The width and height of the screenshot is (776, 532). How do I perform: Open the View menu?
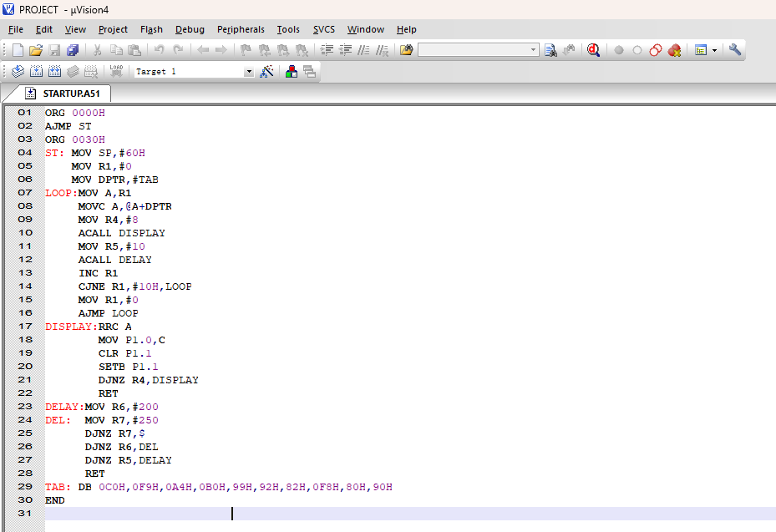pyautogui.click(x=75, y=30)
